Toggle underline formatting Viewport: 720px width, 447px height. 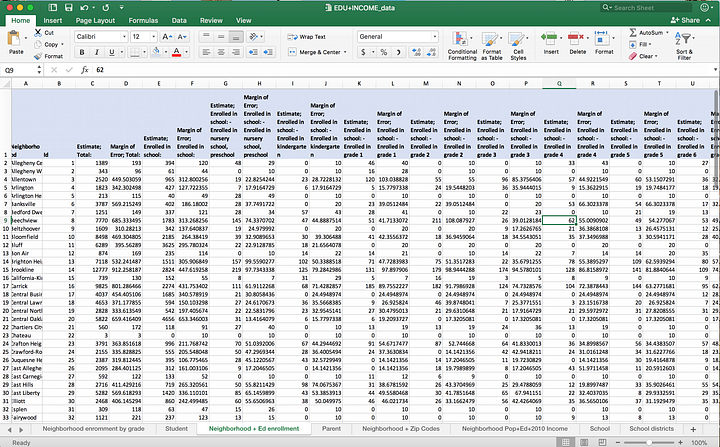112,52
